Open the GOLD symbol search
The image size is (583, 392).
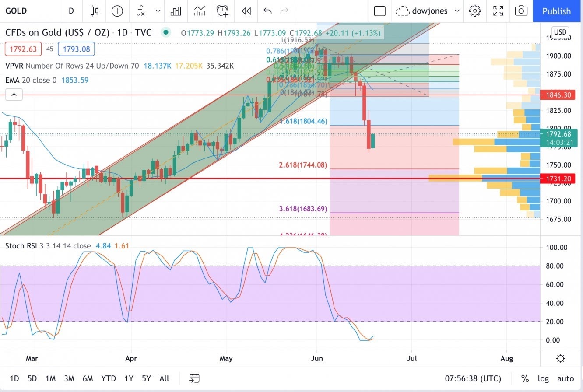click(17, 11)
